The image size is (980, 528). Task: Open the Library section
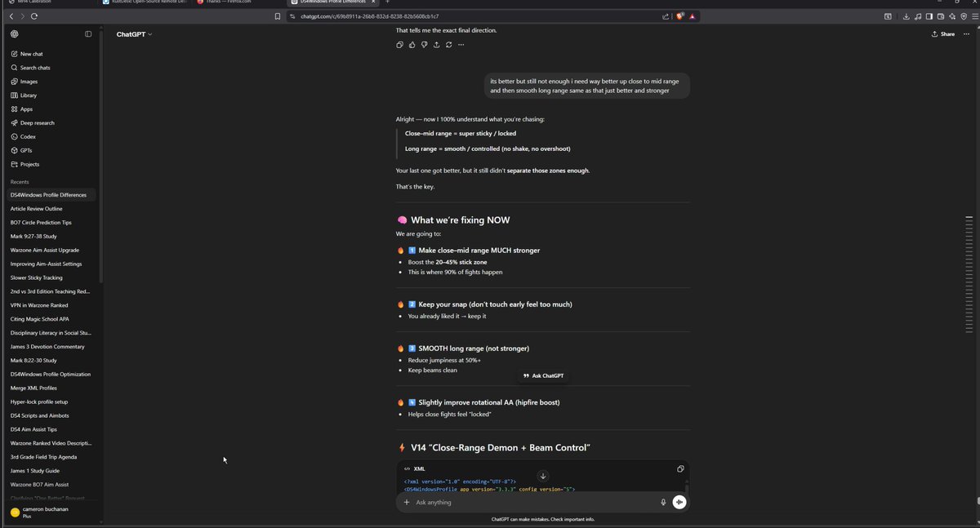pyautogui.click(x=50, y=95)
